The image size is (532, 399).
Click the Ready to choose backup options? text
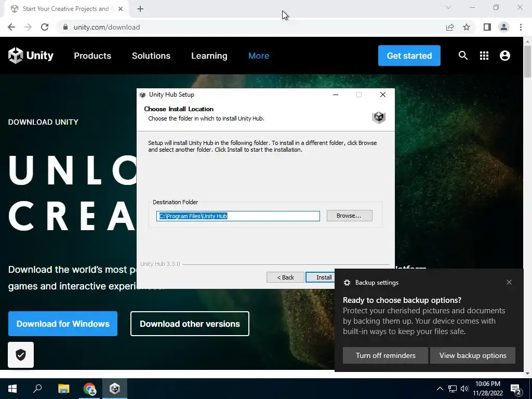click(x=402, y=300)
